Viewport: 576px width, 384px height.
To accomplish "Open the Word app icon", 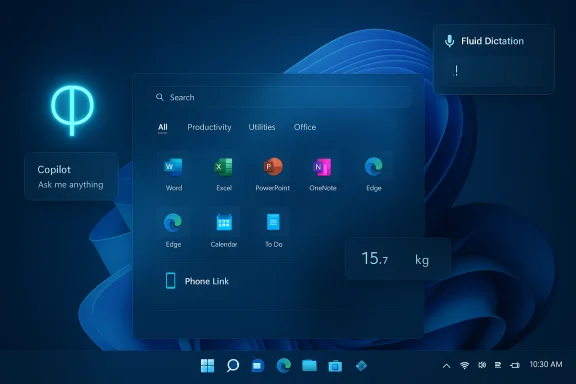I will 173,167.
